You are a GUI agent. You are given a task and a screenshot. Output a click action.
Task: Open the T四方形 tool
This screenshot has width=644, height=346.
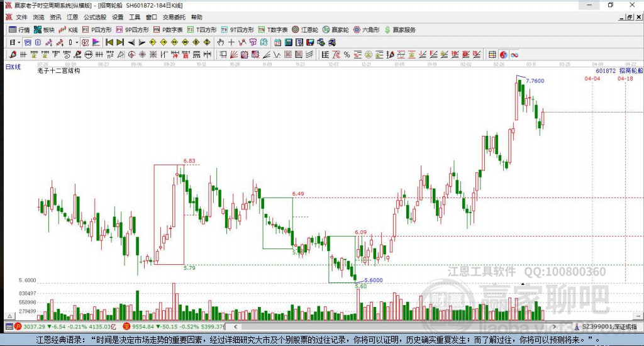pyautogui.click(x=202, y=30)
